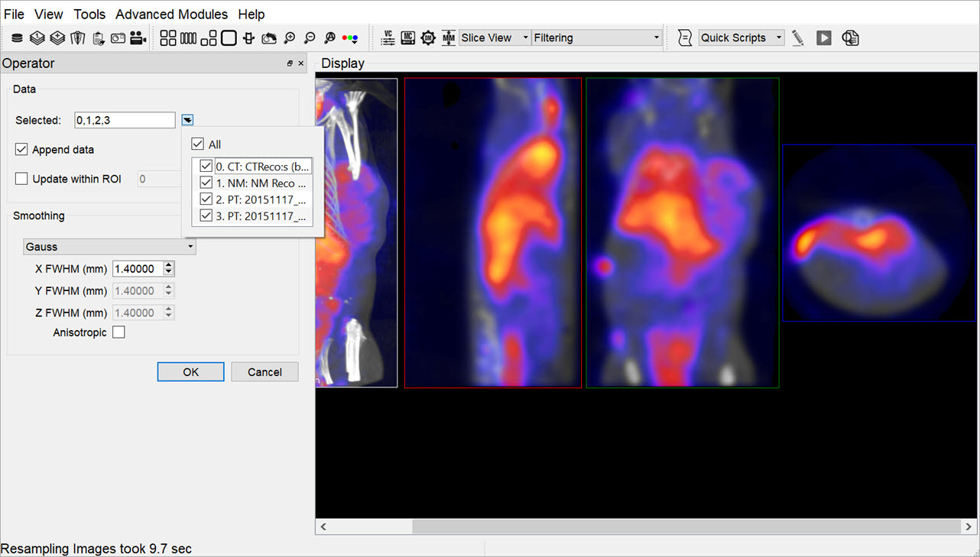Screen dimensions: 980x557
Task: Click the VC sliders icon
Action: [388, 38]
